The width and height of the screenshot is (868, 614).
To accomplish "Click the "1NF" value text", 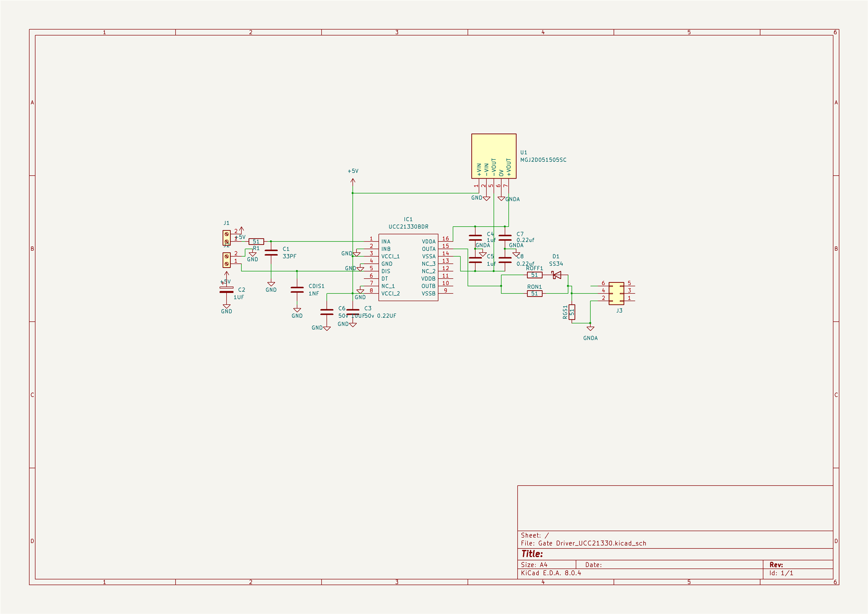I will coord(313,293).
